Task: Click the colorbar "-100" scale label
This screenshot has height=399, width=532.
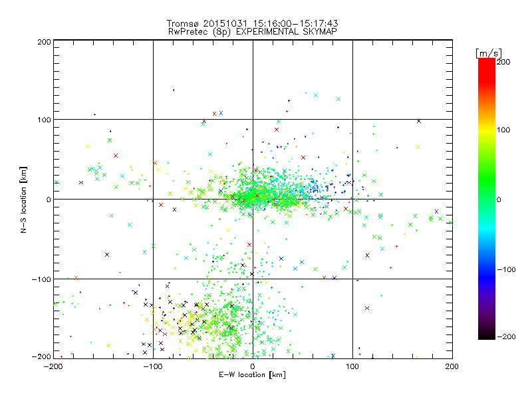Action: point(506,269)
